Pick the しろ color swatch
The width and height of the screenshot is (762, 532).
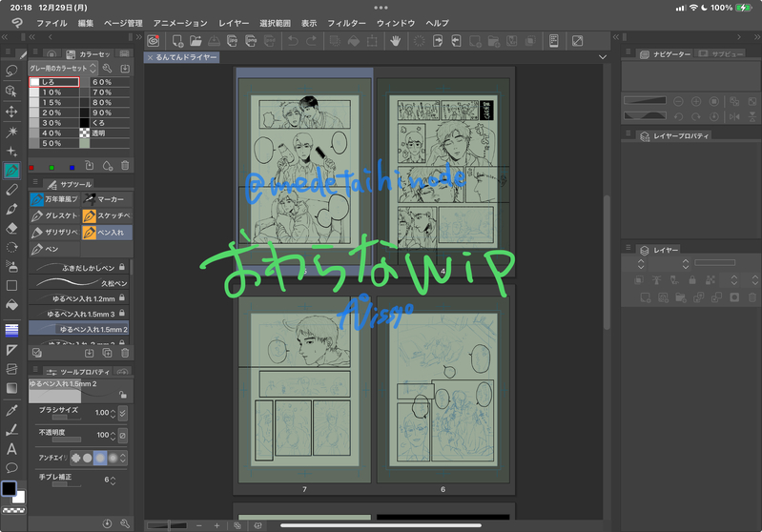tap(54, 82)
